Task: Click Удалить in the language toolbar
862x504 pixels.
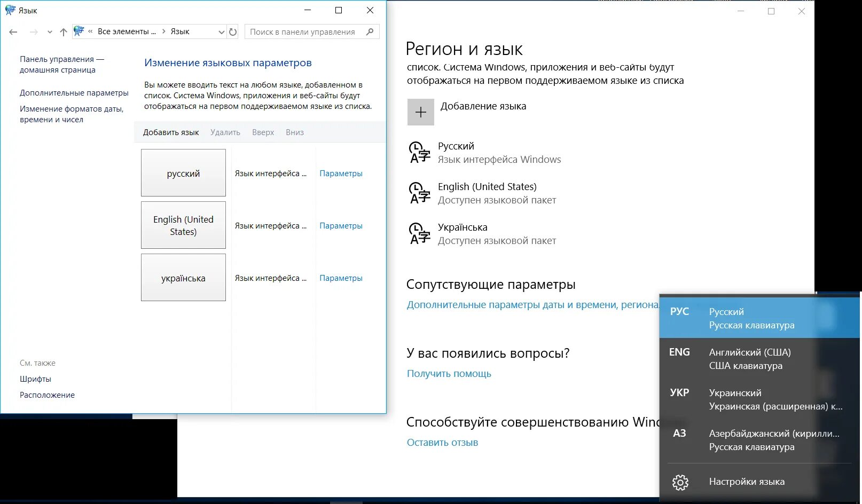Action: pos(225,132)
